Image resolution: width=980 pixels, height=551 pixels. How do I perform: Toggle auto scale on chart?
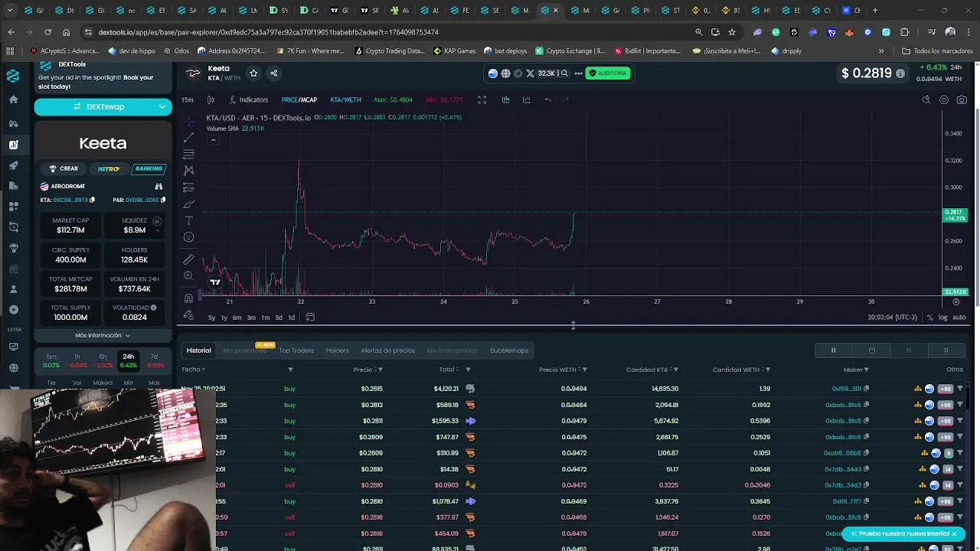959,318
